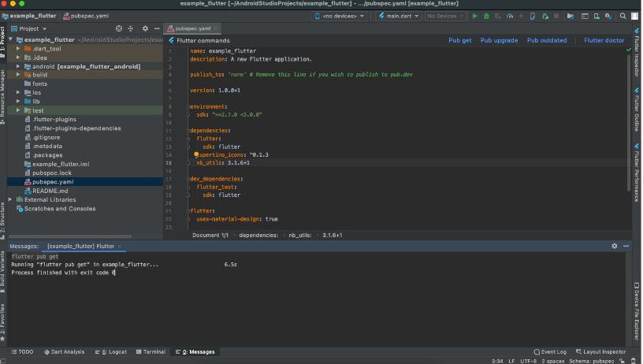The height and width of the screenshot is (364, 643).
Task: Run the app with the green play icon
Action: coord(475,16)
